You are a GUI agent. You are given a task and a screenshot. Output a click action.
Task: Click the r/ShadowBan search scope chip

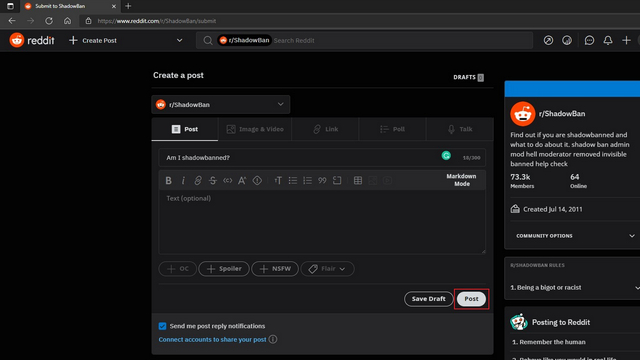244,40
